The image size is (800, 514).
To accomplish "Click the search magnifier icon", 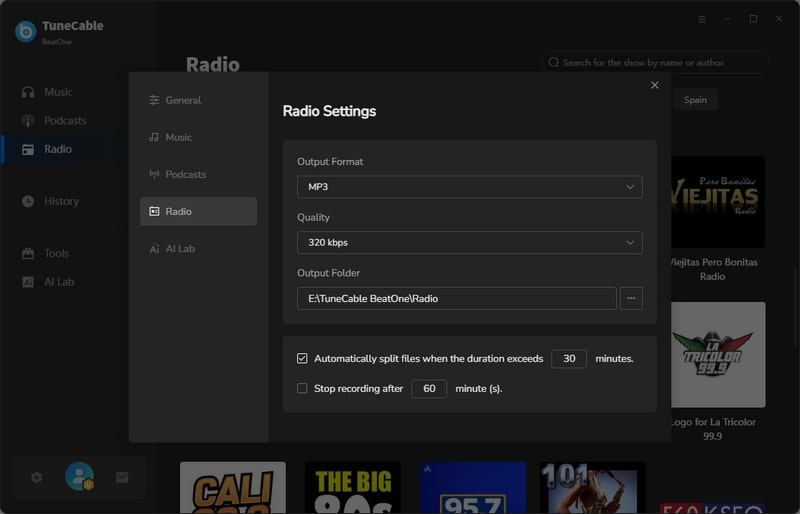I will point(554,62).
